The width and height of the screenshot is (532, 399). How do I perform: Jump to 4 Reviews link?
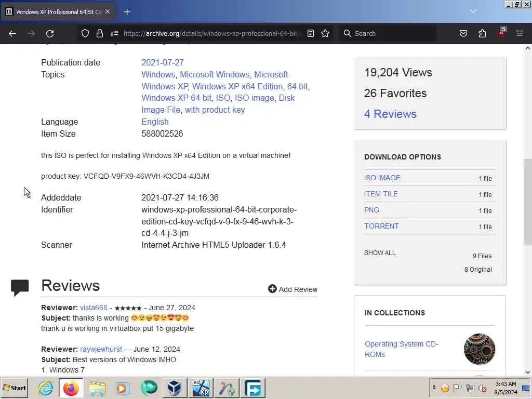click(x=390, y=114)
